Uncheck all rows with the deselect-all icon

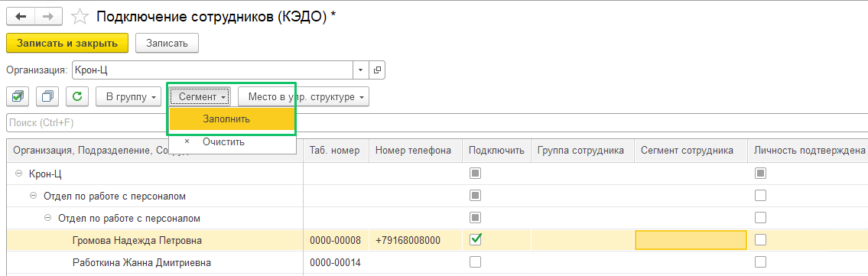click(47, 97)
